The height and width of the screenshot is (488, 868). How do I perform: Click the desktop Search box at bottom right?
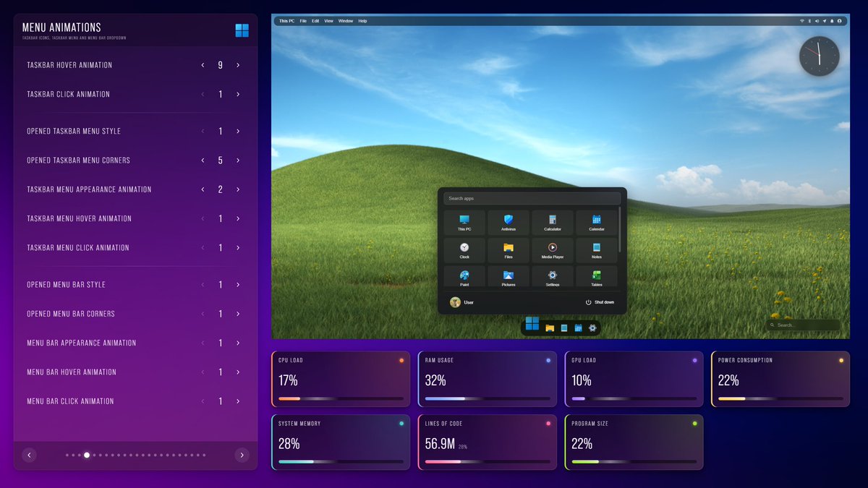coord(803,325)
